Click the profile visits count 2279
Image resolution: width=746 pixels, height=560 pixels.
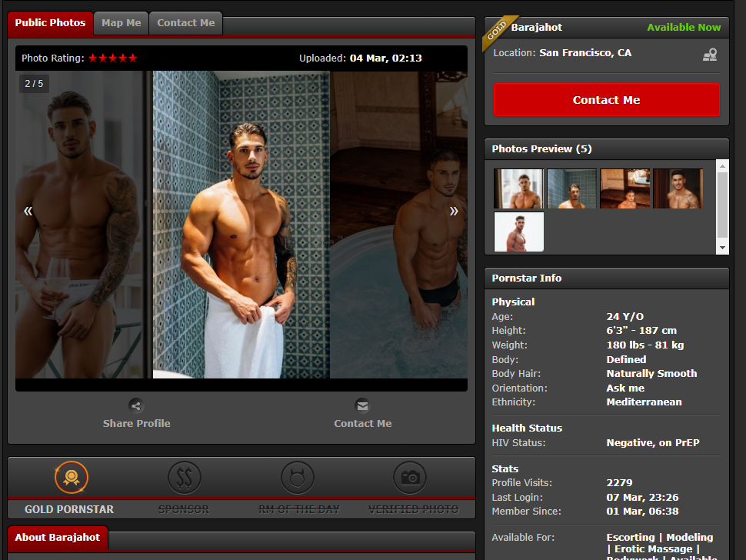[x=619, y=483]
